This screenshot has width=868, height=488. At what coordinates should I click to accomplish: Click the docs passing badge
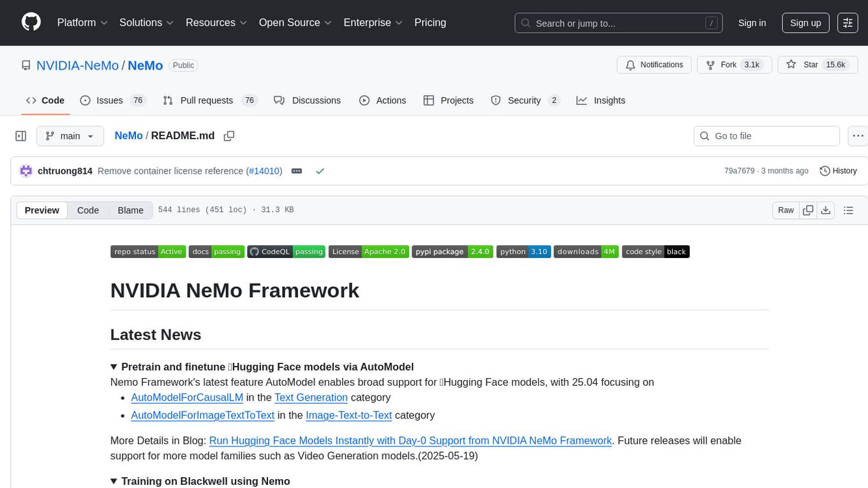click(216, 252)
